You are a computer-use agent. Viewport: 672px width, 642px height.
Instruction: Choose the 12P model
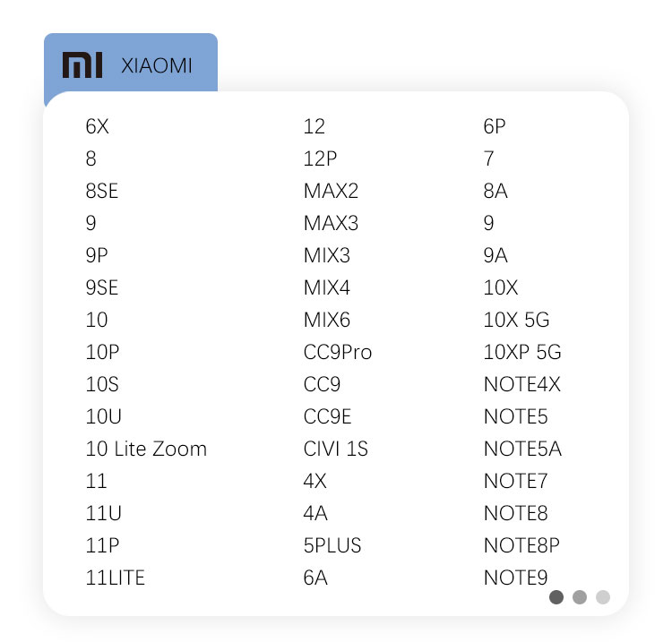coord(320,158)
